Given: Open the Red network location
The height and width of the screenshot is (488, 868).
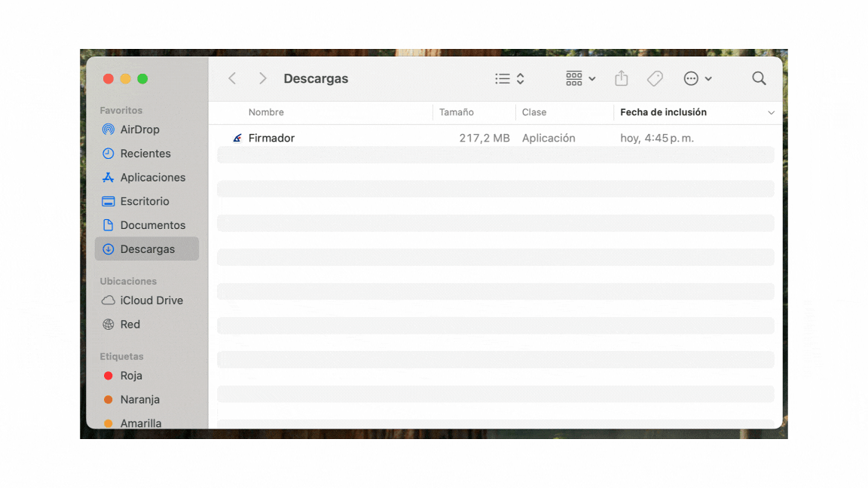Looking at the screenshot, I should pos(130,325).
